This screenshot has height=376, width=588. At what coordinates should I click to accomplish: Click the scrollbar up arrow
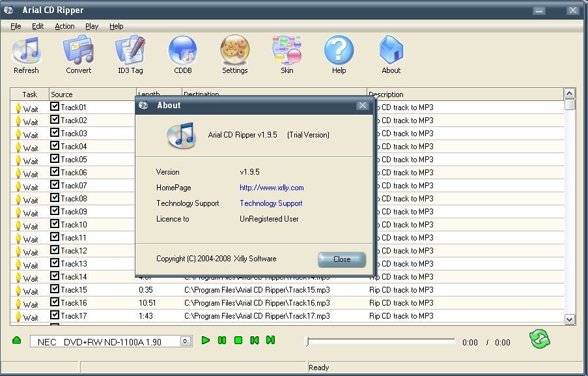pos(569,94)
